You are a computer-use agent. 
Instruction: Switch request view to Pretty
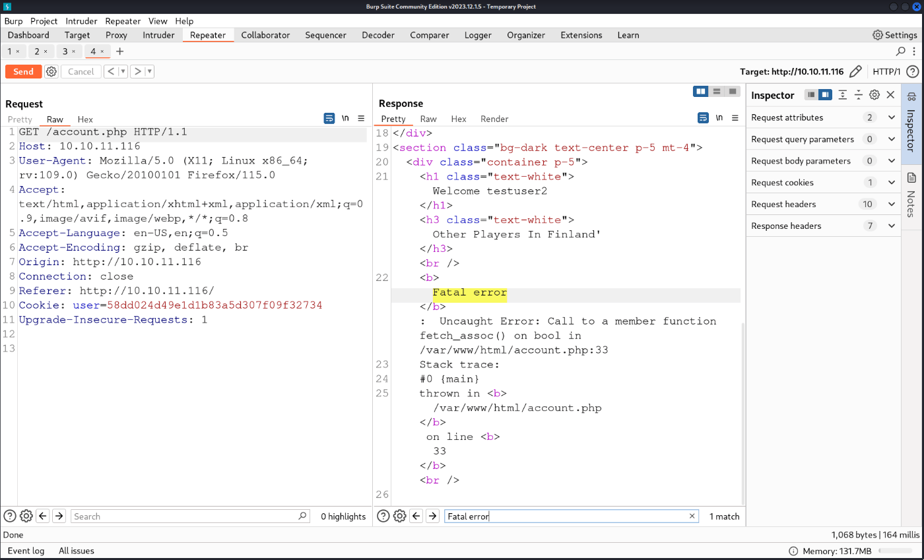click(x=20, y=119)
